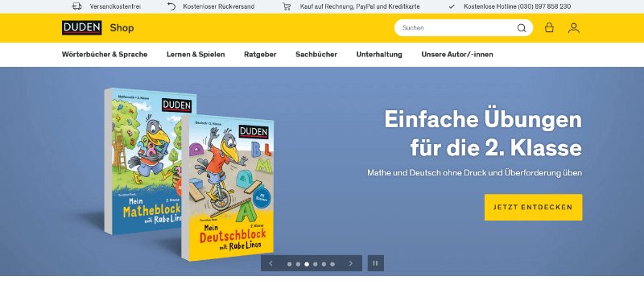Open the user account icon
Screen dimensions: 644x293
pos(574,28)
